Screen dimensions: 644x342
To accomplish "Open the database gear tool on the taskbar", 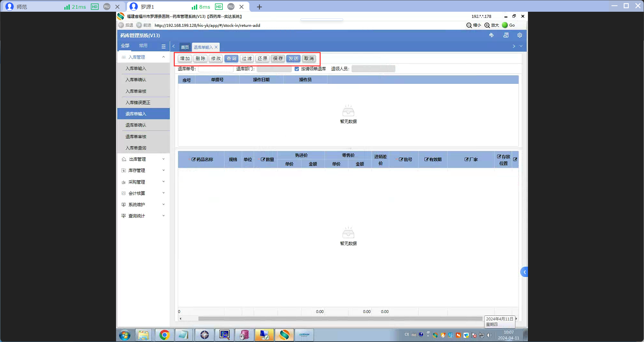I will click(244, 335).
